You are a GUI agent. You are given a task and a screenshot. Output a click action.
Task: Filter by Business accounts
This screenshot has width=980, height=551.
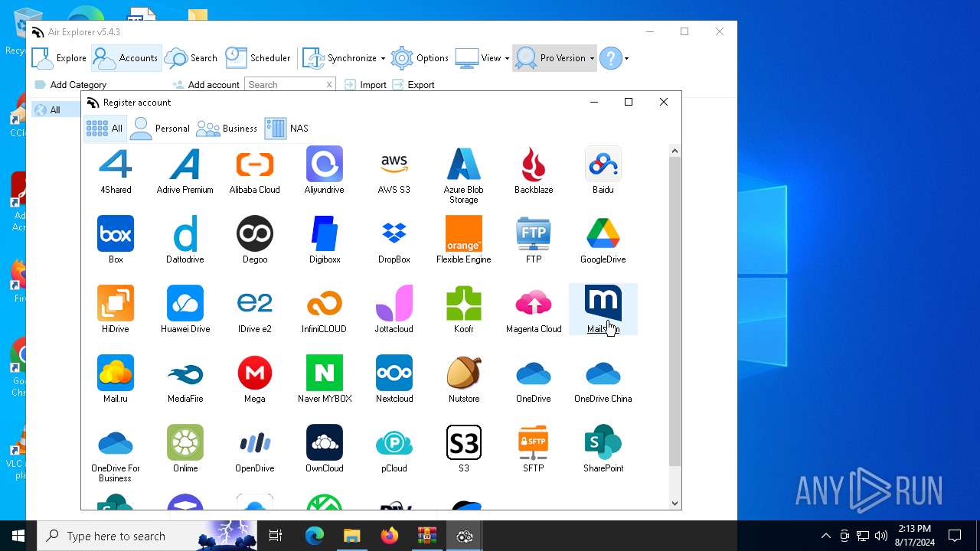pos(227,129)
